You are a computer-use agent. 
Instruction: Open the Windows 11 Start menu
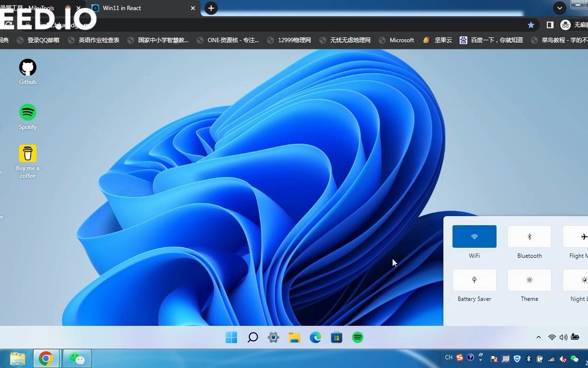231,337
